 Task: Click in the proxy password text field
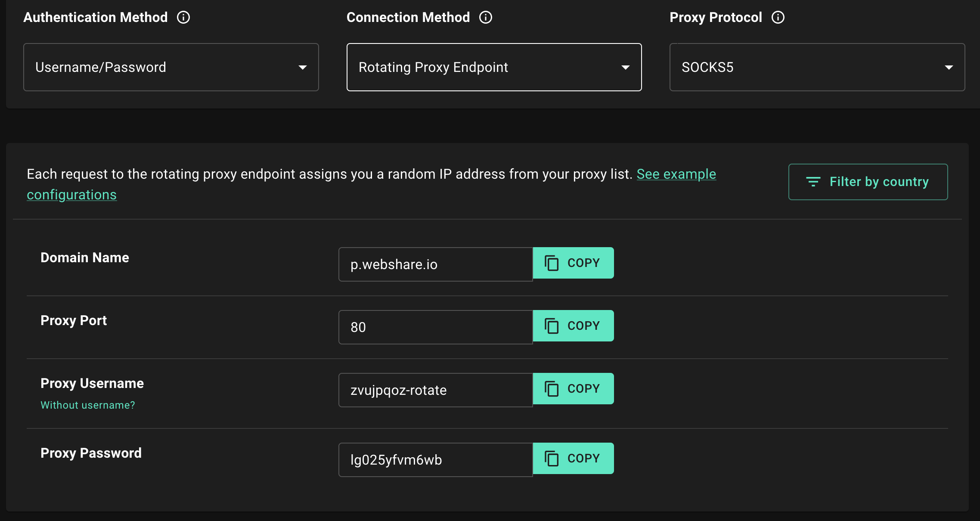point(435,460)
